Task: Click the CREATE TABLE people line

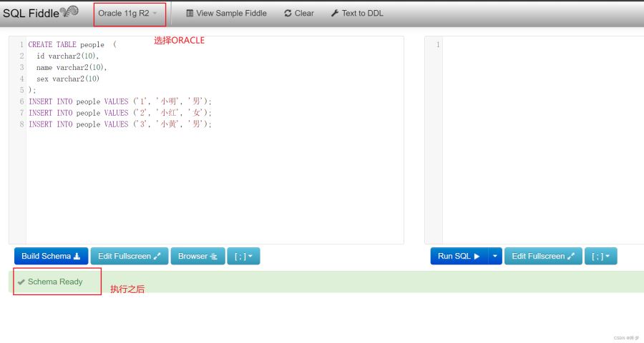Action: tap(72, 44)
